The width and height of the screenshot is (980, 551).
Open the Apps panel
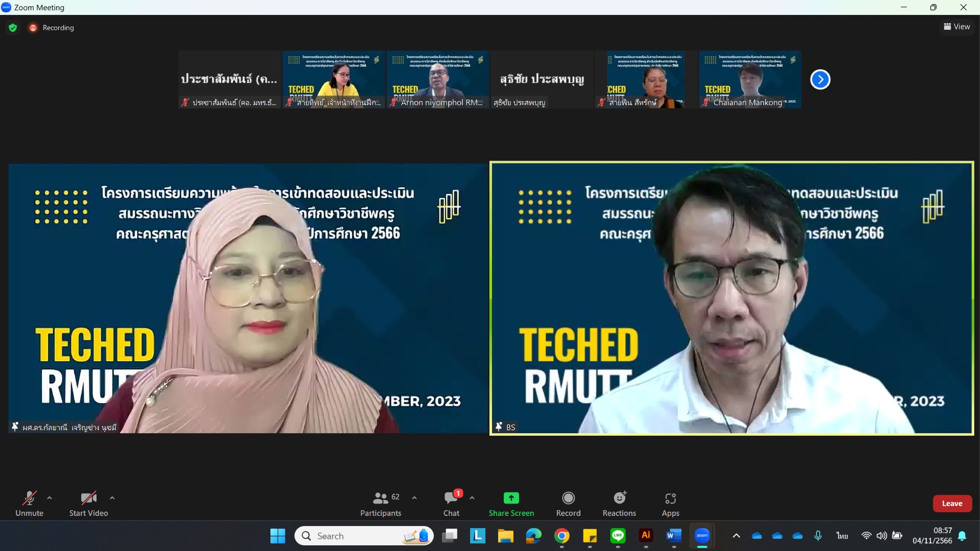click(670, 504)
